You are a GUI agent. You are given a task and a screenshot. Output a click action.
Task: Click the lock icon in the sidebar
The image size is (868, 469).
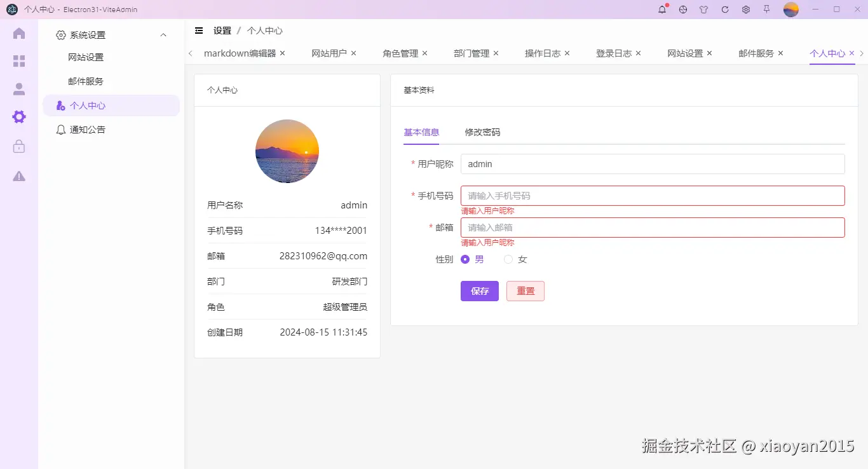[x=18, y=146]
